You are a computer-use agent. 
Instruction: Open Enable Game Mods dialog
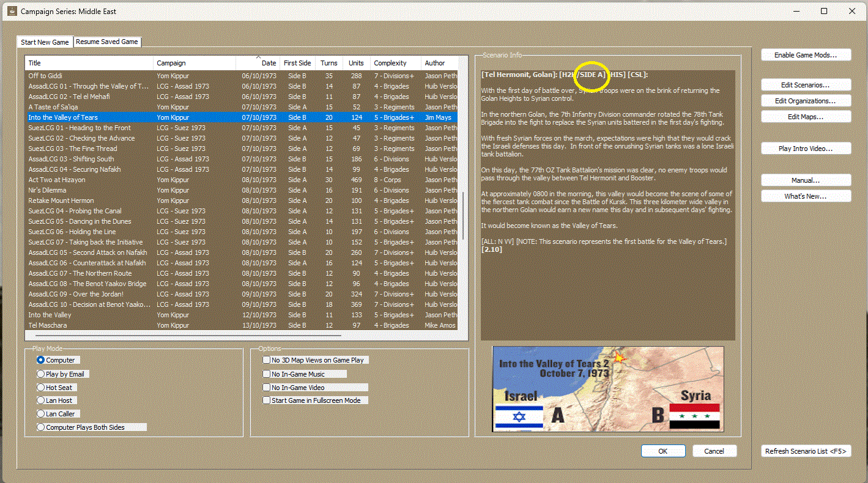pos(806,55)
